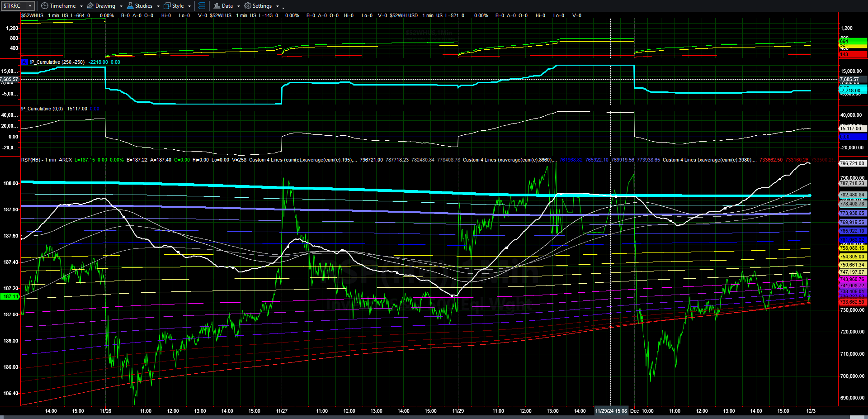The width and height of the screenshot is (868, 419).
Task: Click the Studies flask icon
Action: tap(130, 6)
